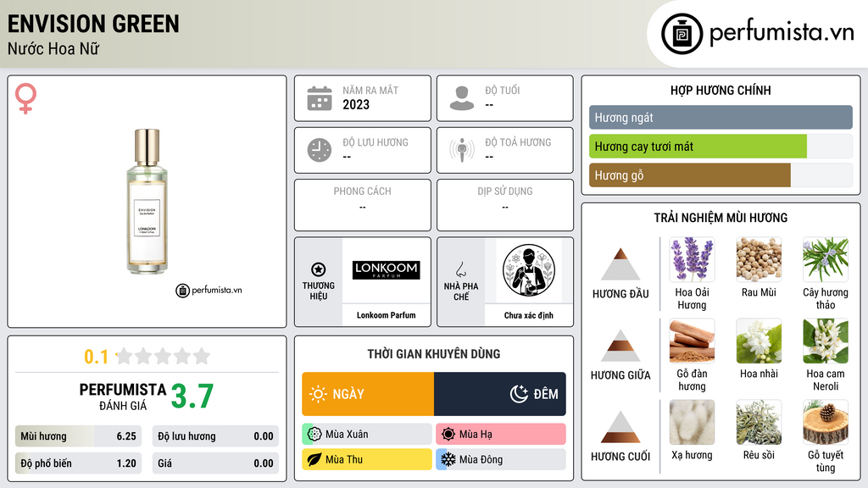Click the green 3.7 Perfumista score
Viewport: 868px width, 488px height.
pyautogui.click(x=192, y=396)
